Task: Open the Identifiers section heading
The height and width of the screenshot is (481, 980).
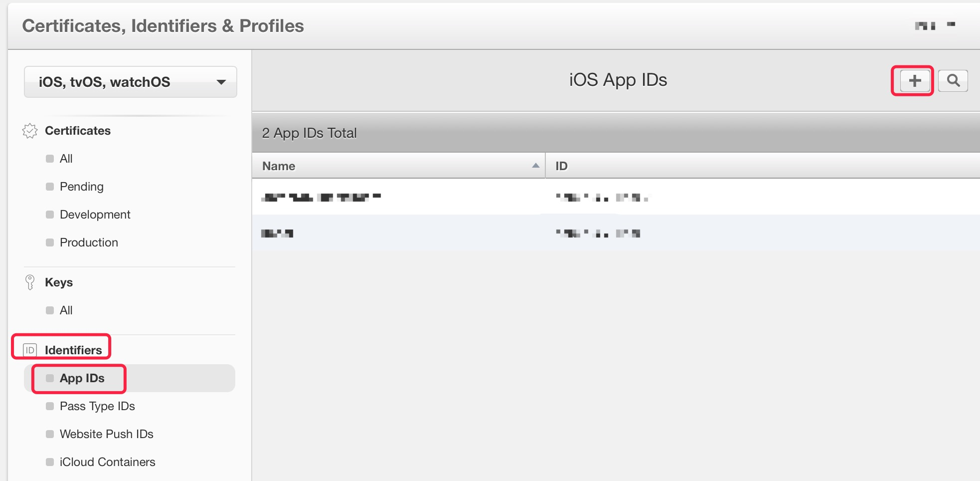Action: click(x=73, y=350)
